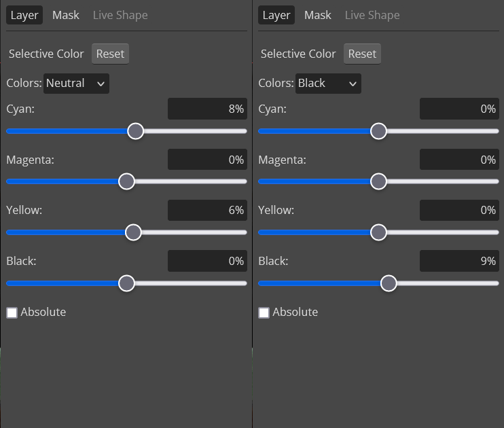Enable Absolute checkbox in the Black colors panel

(264, 313)
